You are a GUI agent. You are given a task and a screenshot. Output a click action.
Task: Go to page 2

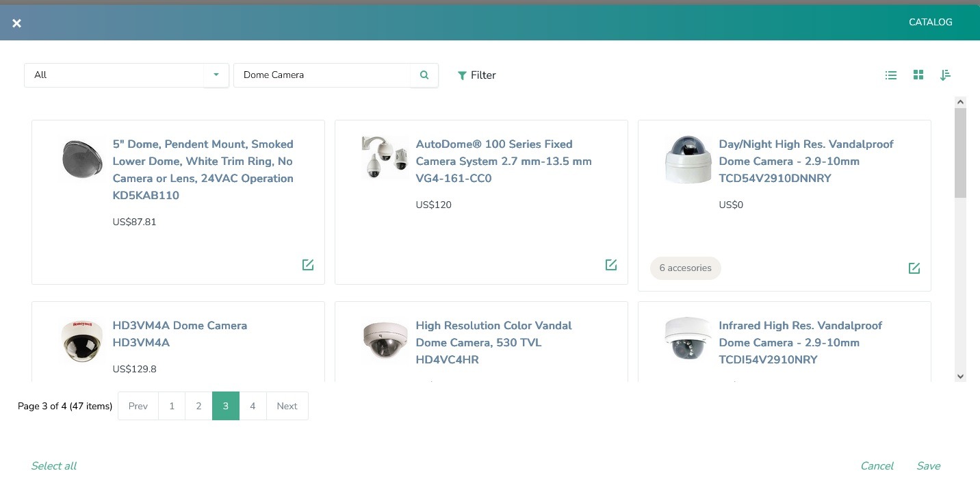tap(198, 406)
